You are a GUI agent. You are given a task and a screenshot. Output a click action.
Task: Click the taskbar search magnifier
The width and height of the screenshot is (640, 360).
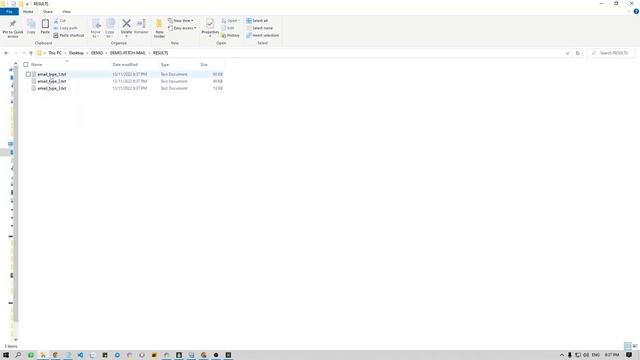pyautogui.click(x=18, y=355)
